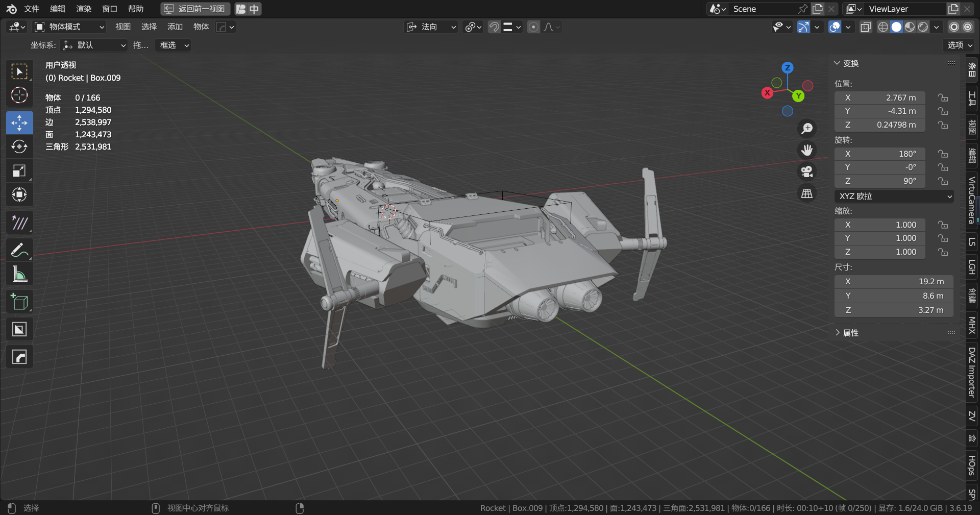Open the XYZ Euler rotation mode dropdown

[x=894, y=196]
